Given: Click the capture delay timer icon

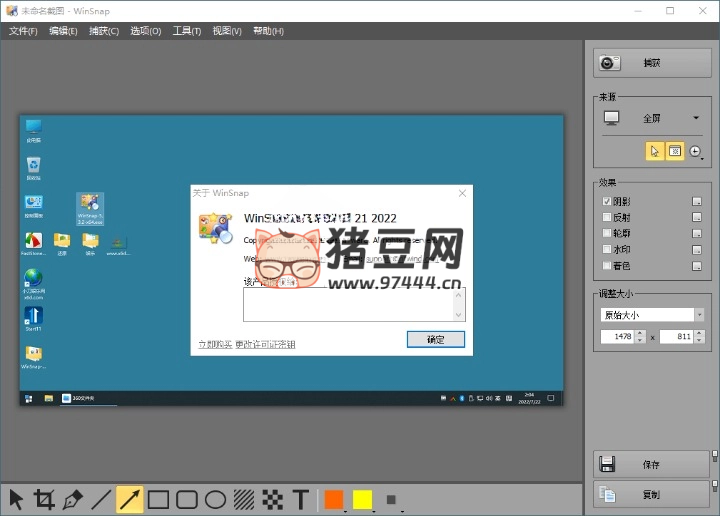Looking at the screenshot, I should [696, 151].
